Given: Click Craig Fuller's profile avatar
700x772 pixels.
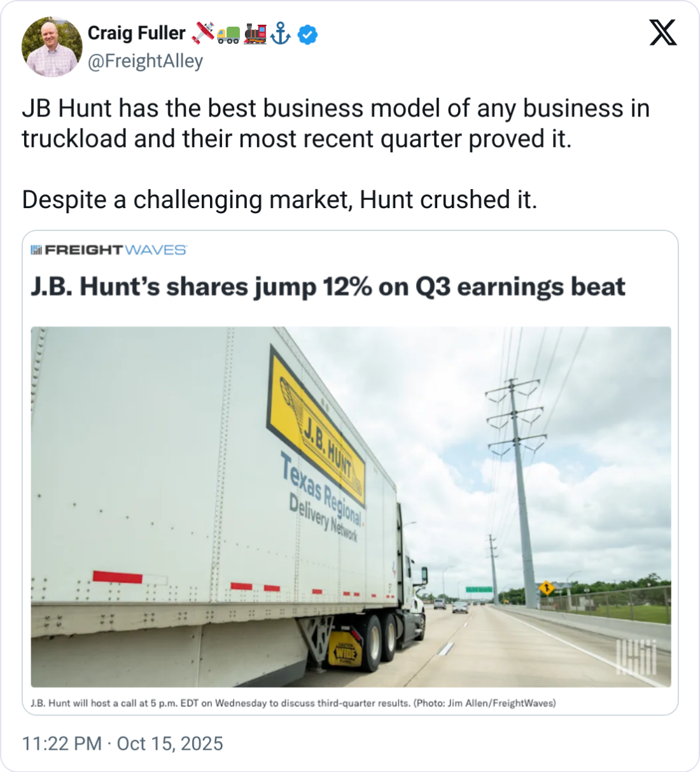Looking at the screenshot, I should coord(52,47).
